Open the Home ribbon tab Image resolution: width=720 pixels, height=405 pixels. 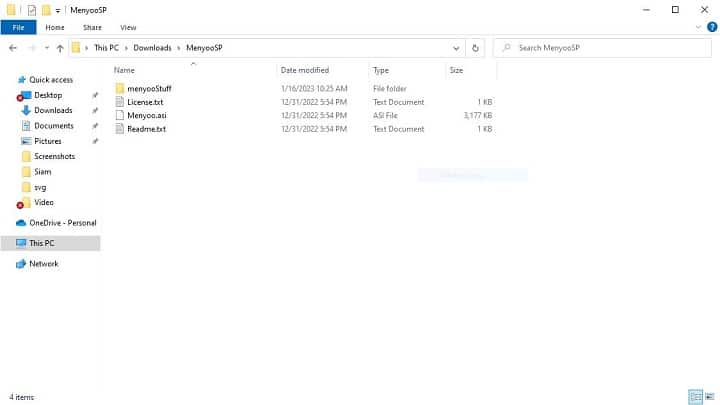click(x=55, y=28)
